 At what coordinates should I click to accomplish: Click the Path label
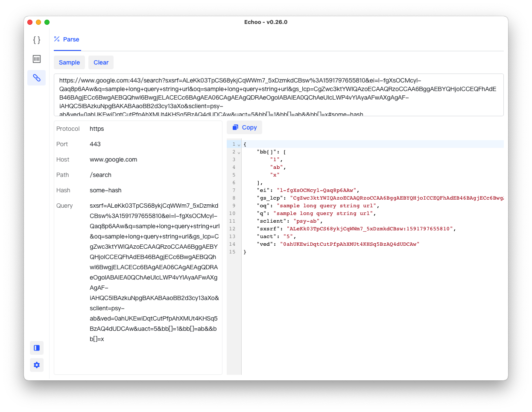[x=62, y=175]
